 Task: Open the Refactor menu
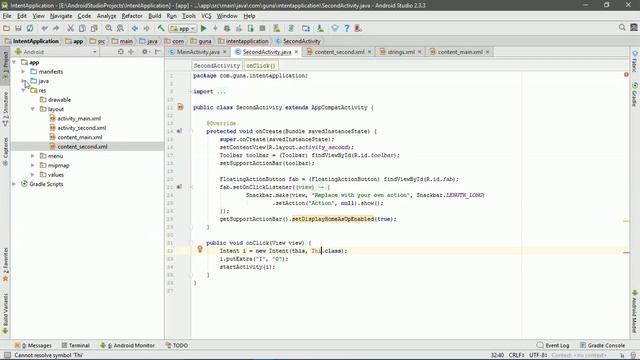pyautogui.click(x=132, y=16)
